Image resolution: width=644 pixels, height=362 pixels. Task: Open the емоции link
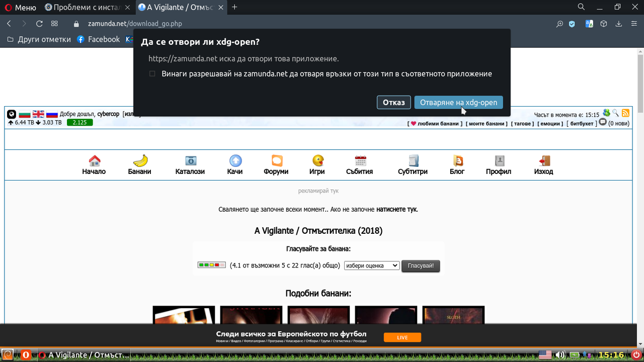point(550,123)
